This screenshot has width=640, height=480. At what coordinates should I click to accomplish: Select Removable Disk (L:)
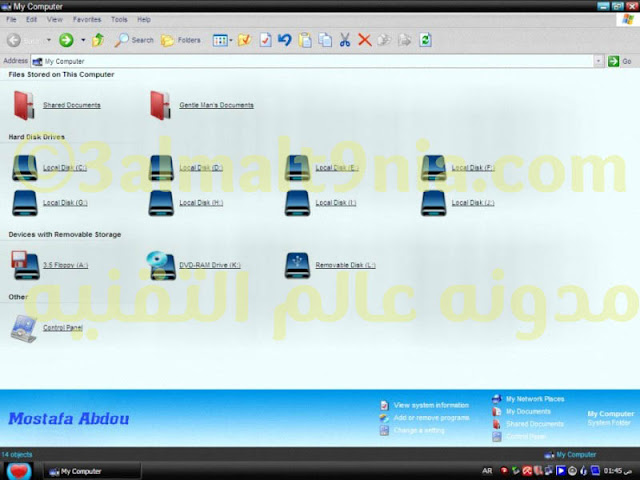click(x=330, y=265)
